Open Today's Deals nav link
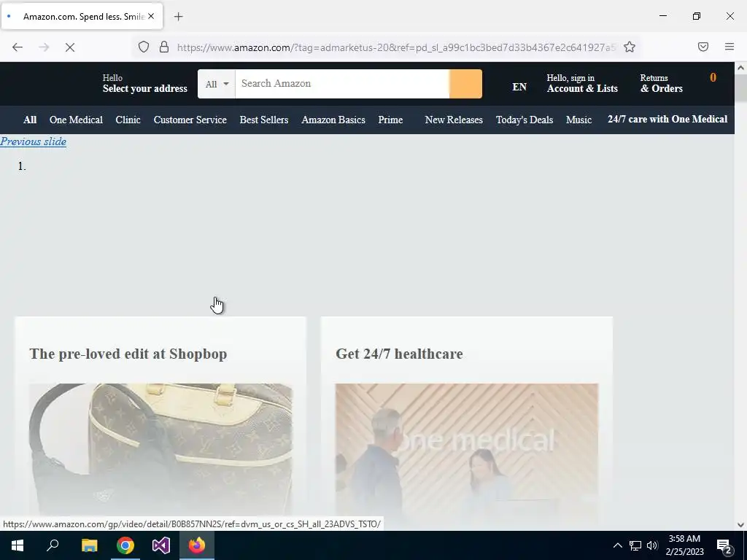The height and width of the screenshot is (560, 747). pyautogui.click(x=525, y=120)
